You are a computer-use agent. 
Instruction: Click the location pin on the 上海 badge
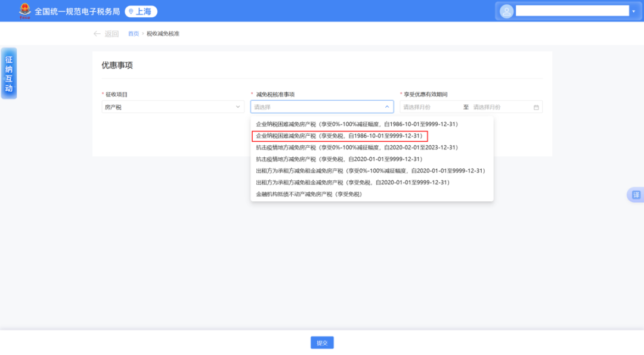(x=129, y=11)
